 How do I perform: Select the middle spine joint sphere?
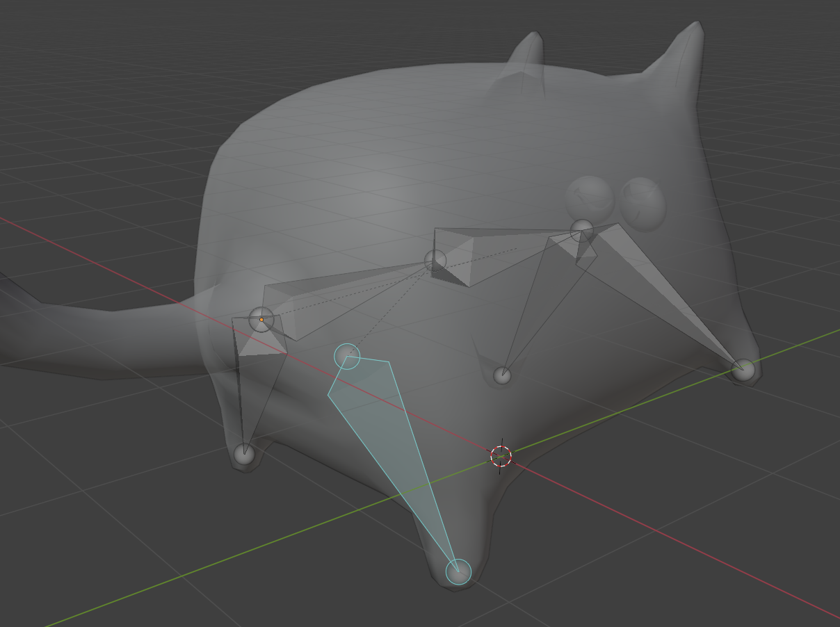pyautogui.click(x=435, y=261)
